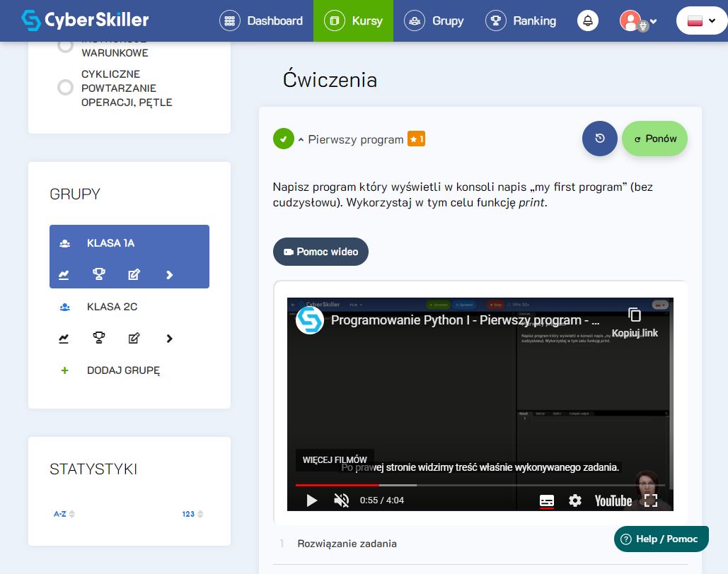The image size is (728, 574).
Task: Toggle subtitles in the video player
Action: [547, 500]
